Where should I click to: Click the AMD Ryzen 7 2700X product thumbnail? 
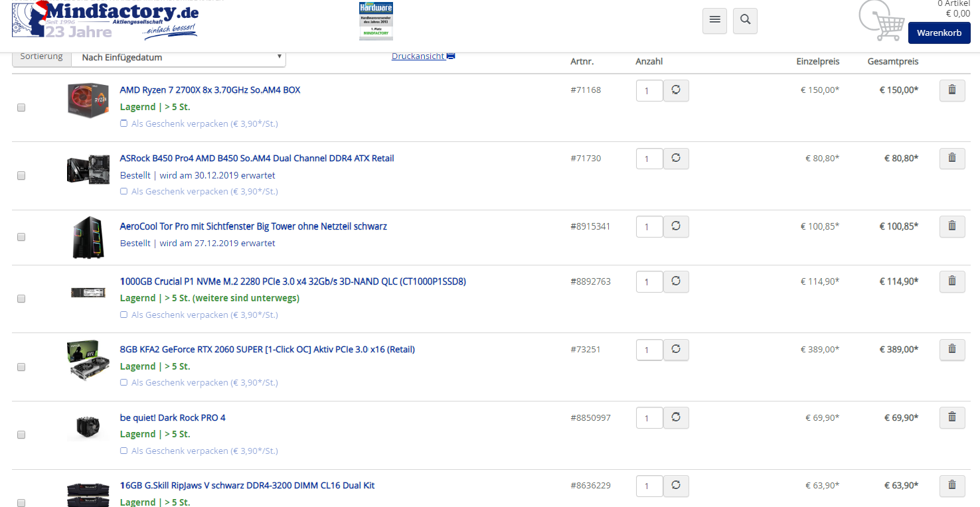click(x=88, y=101)
